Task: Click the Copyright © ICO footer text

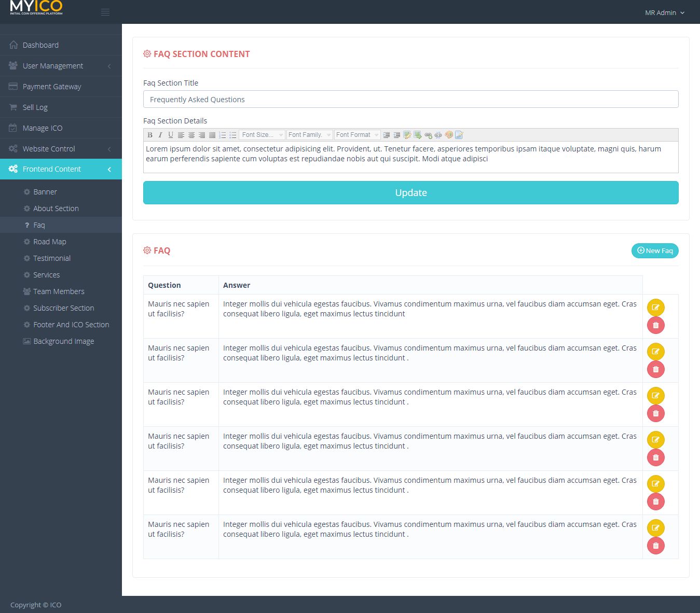Action: 36,605
